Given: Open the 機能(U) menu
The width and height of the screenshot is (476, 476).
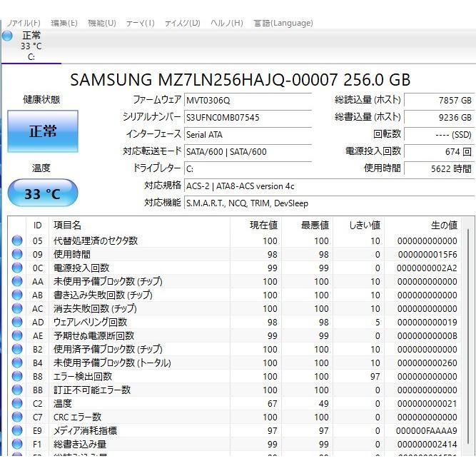Looking at the screenshot, I should coord(102,23).
